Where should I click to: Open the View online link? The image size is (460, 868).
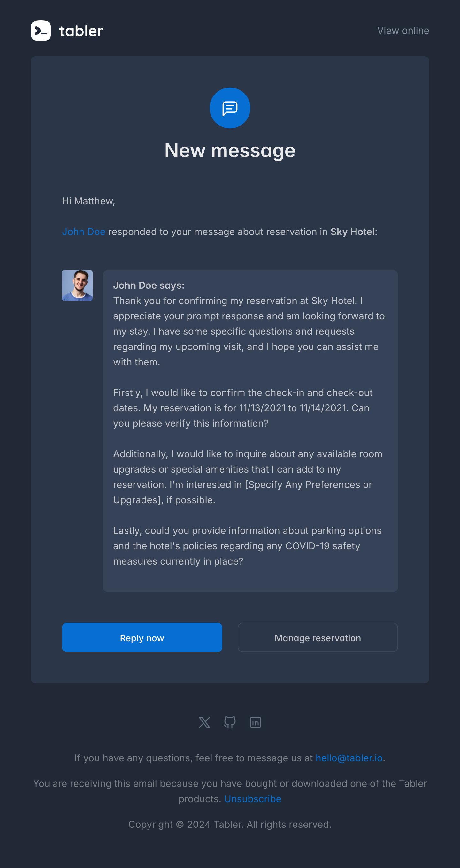(403, 31)
